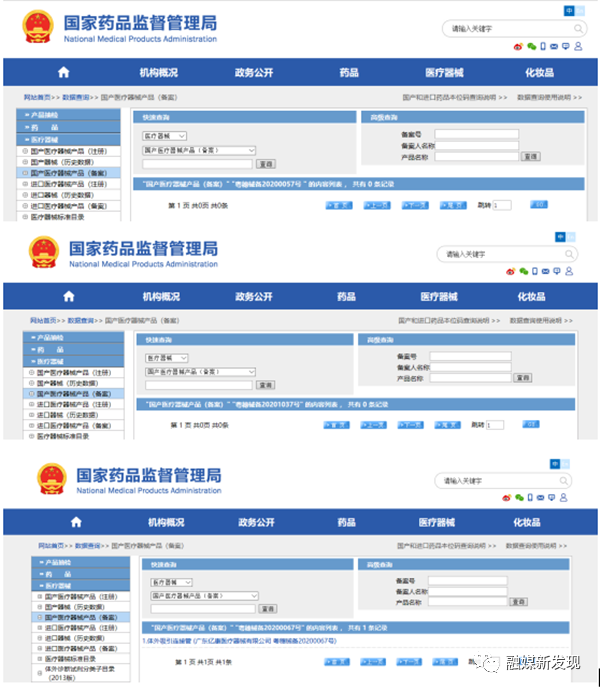Click mail envelope icon on the 20200057 page

click(554, 47)
